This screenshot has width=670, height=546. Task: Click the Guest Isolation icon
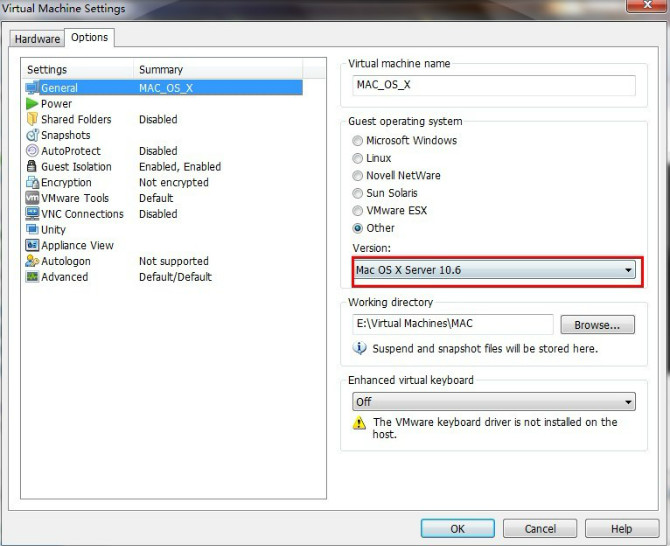32,167
